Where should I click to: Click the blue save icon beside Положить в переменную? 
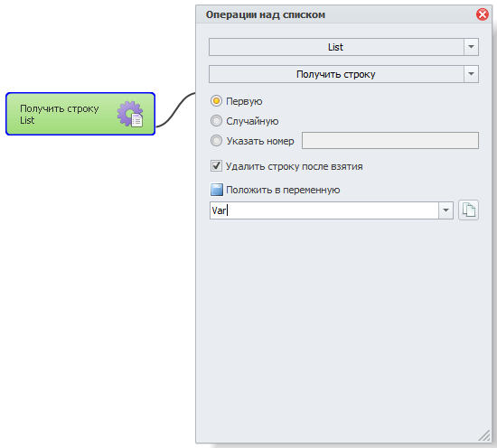[217, 190]
